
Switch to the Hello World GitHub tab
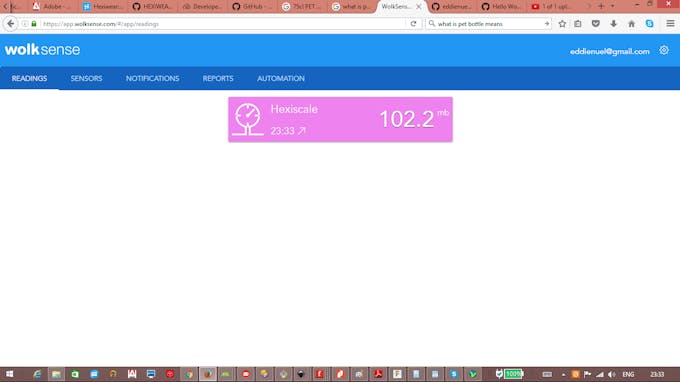point(502,7)
